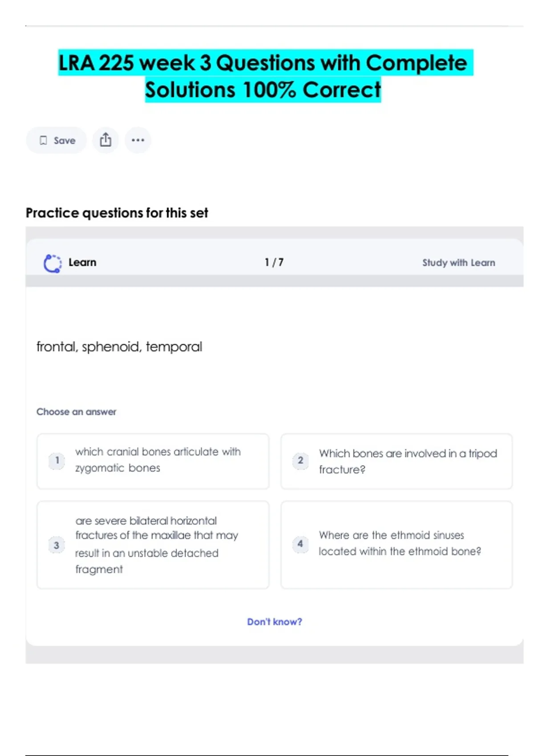Click the Save bookmark button
Viewport: 534px width, 756px height.
tap(57, 141)
